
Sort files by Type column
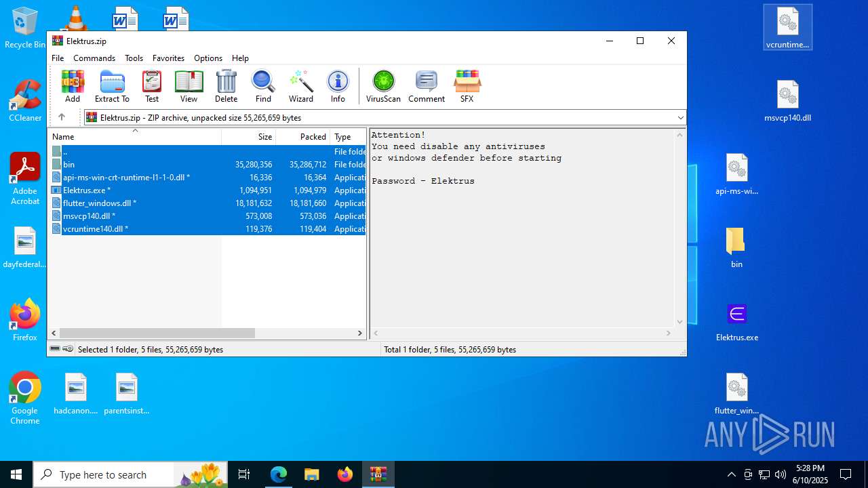(348, 136)
